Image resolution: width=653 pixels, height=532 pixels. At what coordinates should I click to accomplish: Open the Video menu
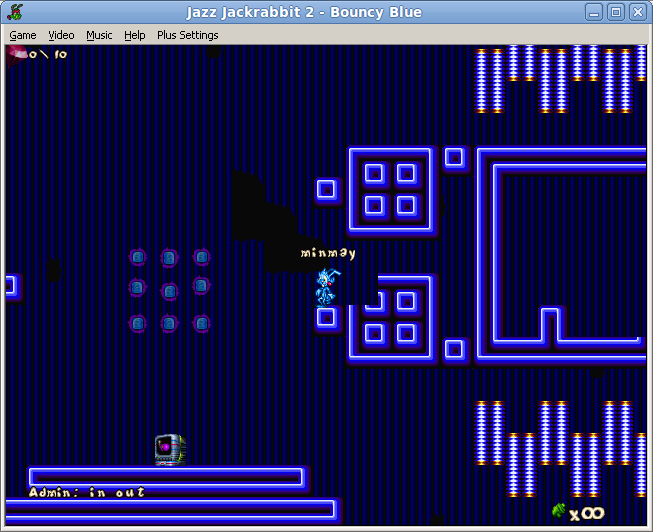pos(61,35)
